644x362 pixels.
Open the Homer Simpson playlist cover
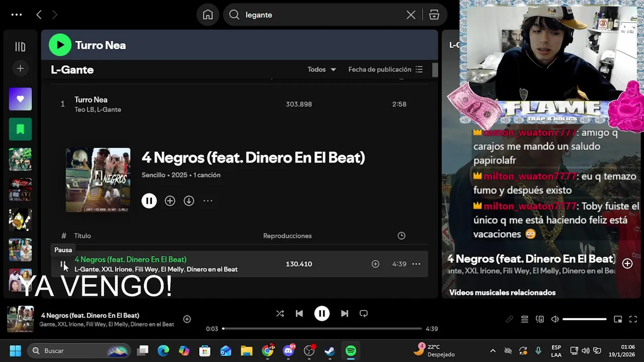click(x=20, y=220)
